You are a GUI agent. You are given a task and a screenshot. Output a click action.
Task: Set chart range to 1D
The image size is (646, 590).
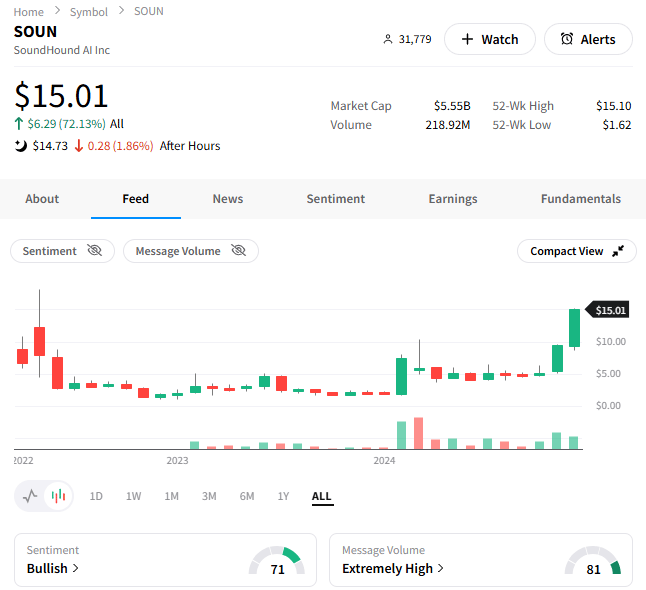click(96, 496)
